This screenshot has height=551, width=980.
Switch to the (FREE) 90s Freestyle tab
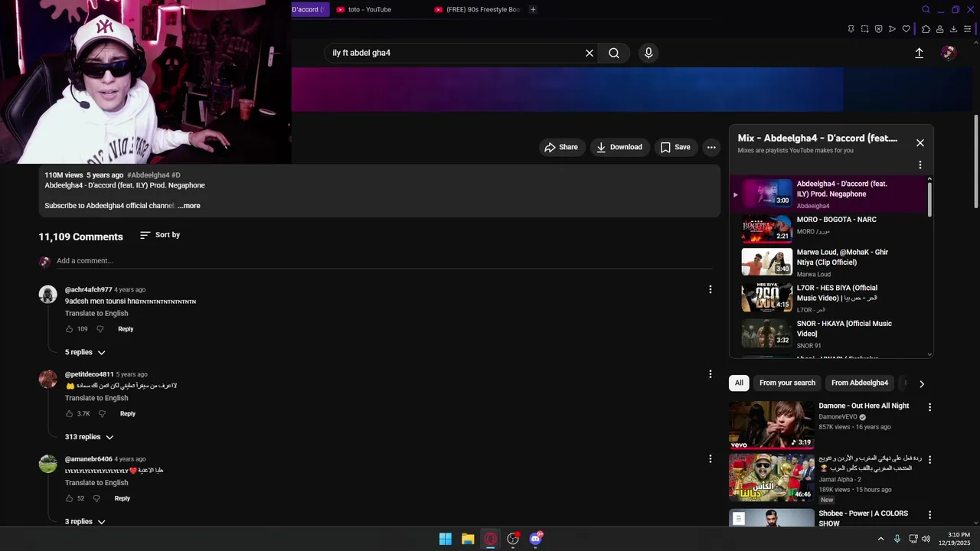pyautogui.click(x=476, y=9)
